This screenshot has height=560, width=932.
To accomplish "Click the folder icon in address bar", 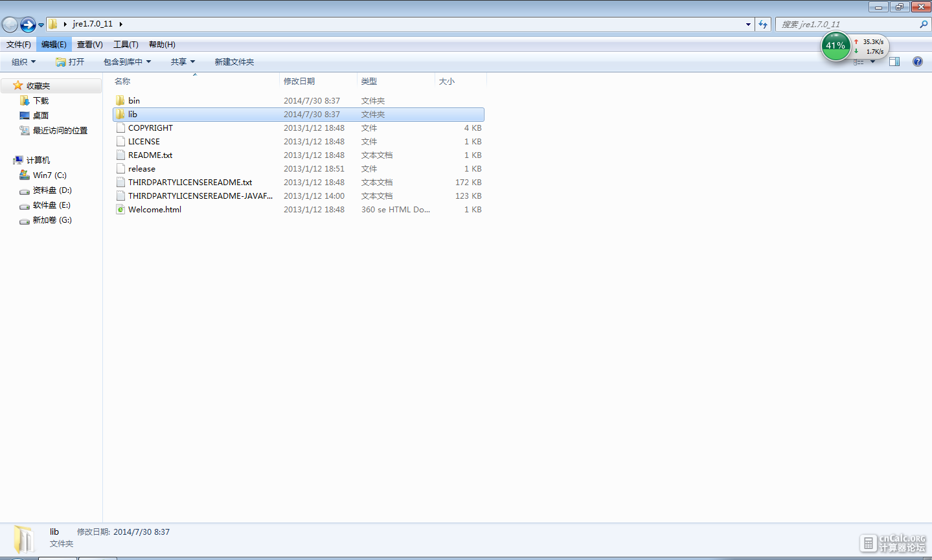I will [53, 24].
